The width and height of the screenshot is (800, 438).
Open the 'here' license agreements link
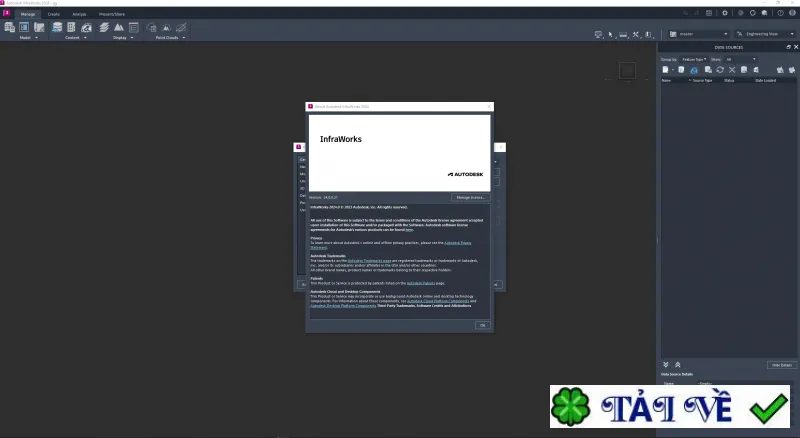click(409, 230)
